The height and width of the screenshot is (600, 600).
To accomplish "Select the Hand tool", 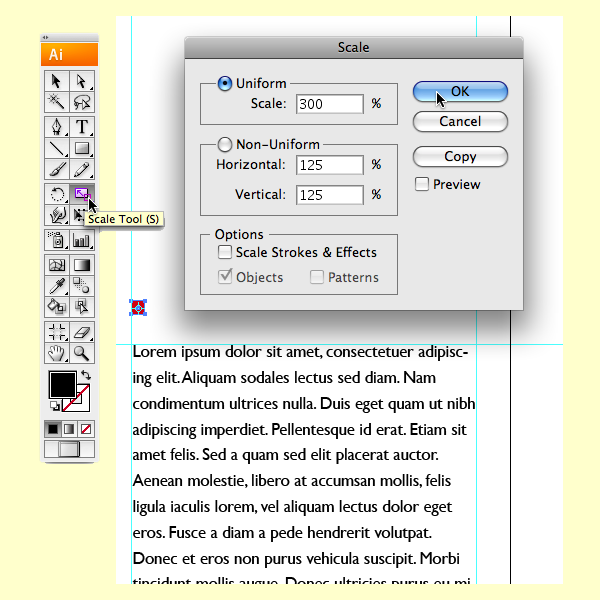I will click(57, 353).
